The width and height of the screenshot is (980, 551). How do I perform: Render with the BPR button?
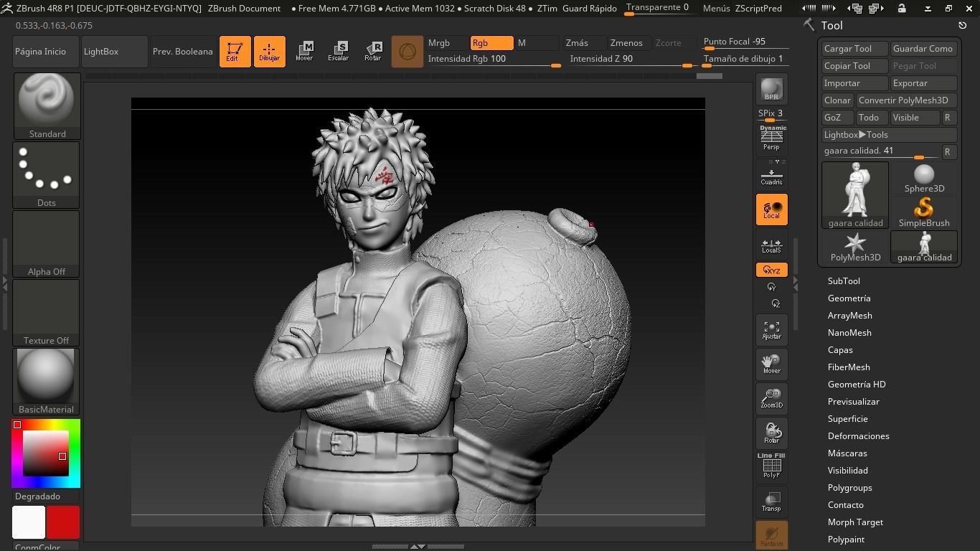pos(771,89)
